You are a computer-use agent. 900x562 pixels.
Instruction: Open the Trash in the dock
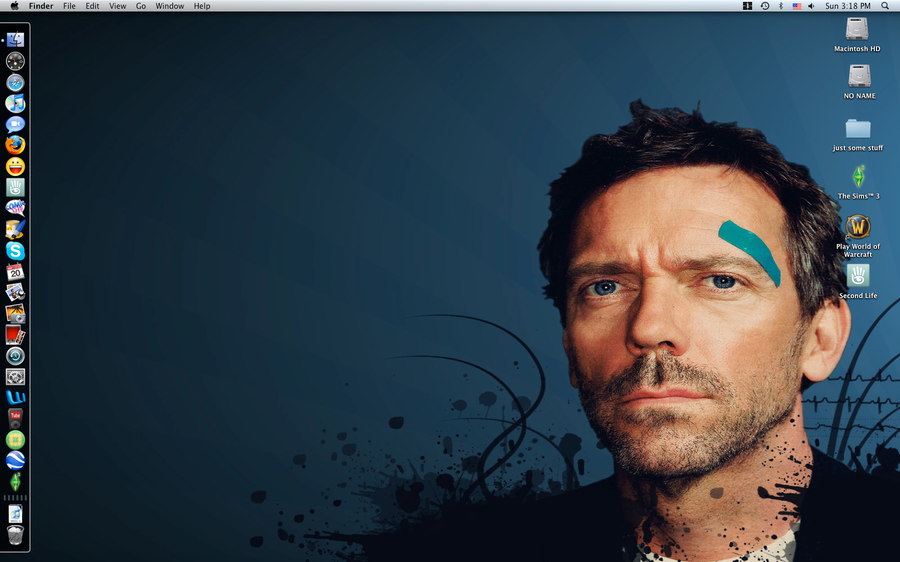[15, 534]
